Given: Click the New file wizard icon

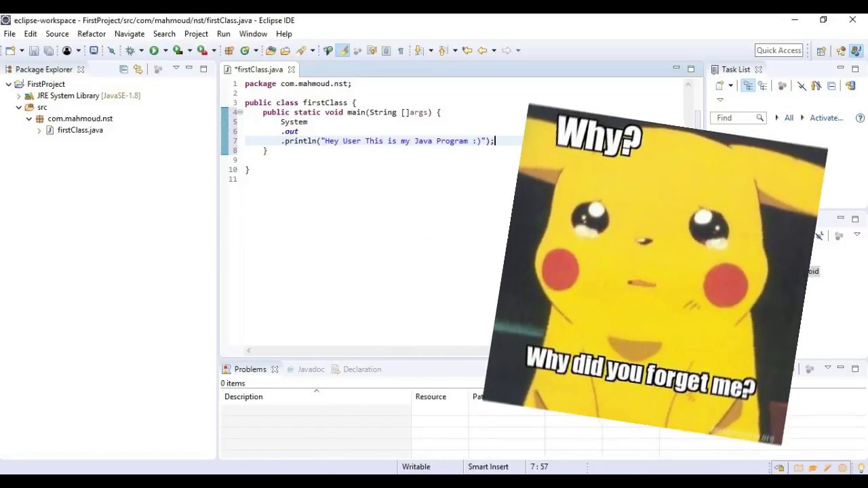Looking at the screenshot, I should click(x=10, y=50).
